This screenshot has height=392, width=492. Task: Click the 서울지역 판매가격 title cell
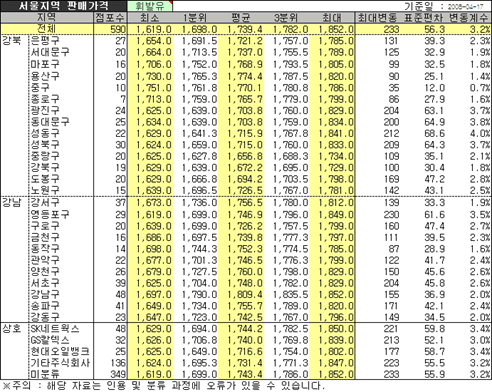63,6
